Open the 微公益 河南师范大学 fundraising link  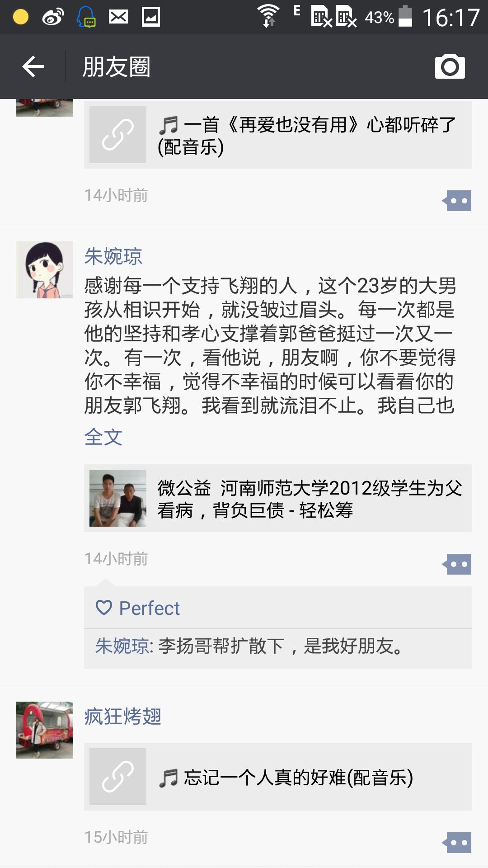click(309, 499)
